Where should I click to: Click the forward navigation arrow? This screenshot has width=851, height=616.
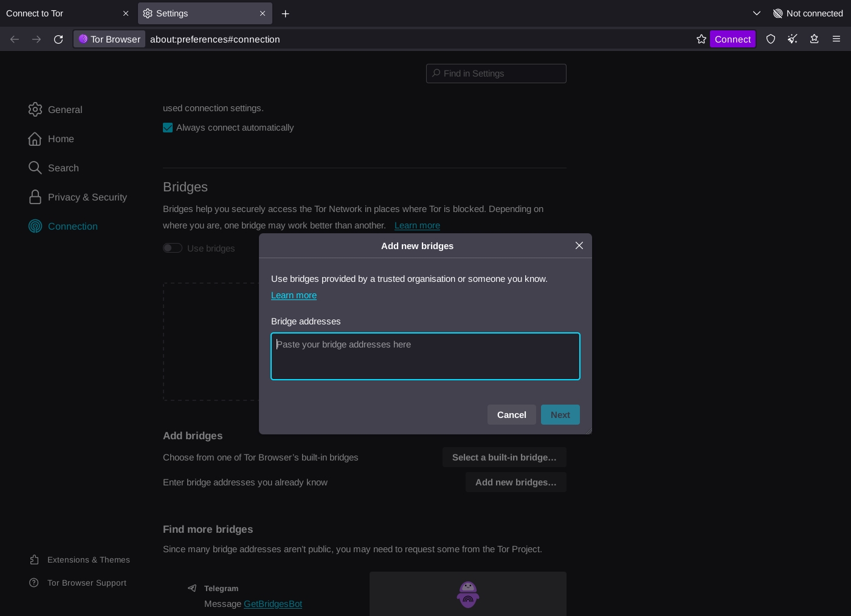pyautogui.click(x=36, y=39)
